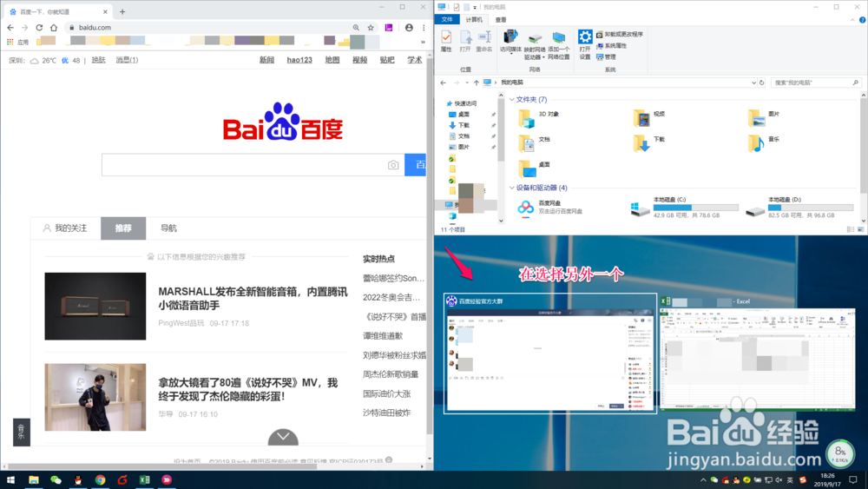Select the 推荐 tab on Baidu
The height and width of the screenshot is (489, 868).
123,228
